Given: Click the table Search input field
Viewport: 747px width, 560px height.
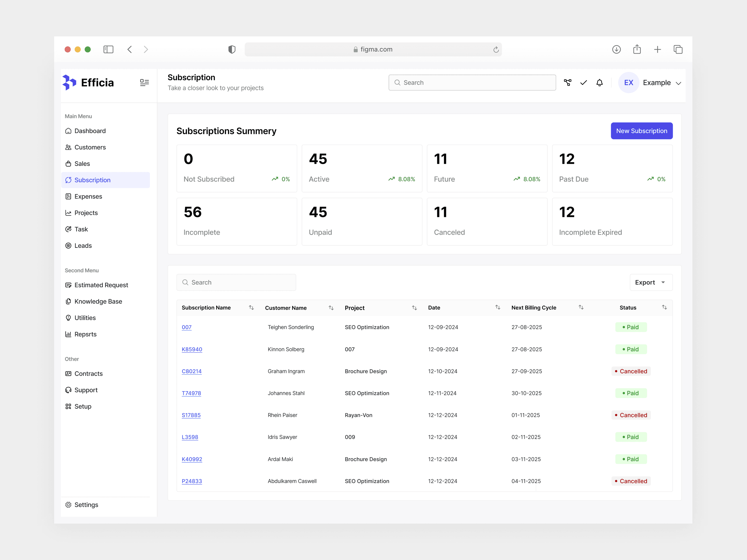Looking at the screenshot, I should [236, 283].
